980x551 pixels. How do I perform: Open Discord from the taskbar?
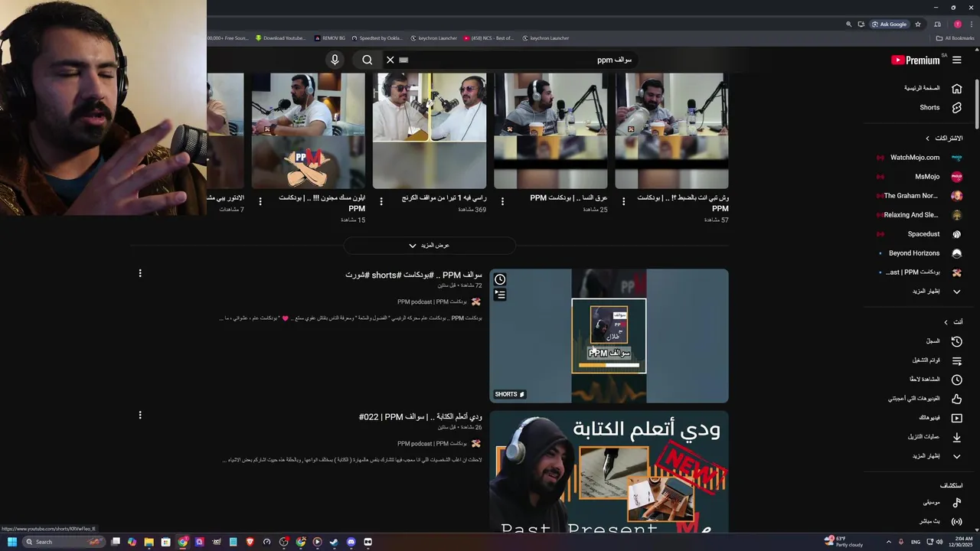pos(351,542)
